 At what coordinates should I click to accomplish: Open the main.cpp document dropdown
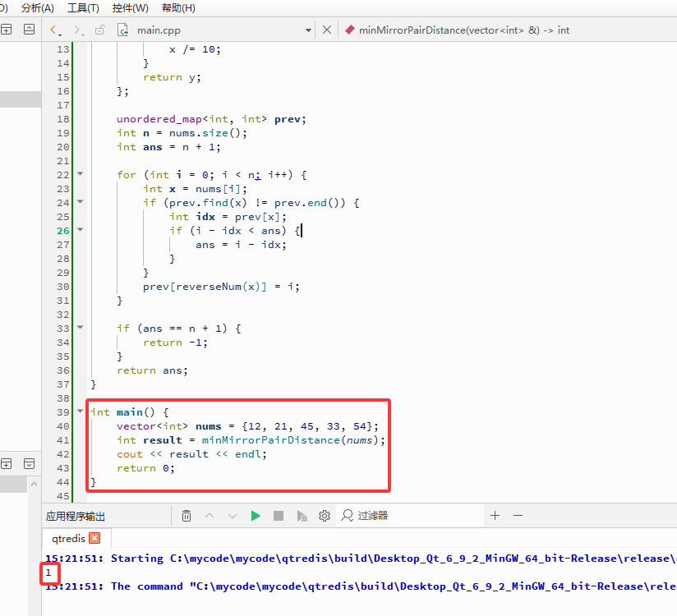click(308, 30)
